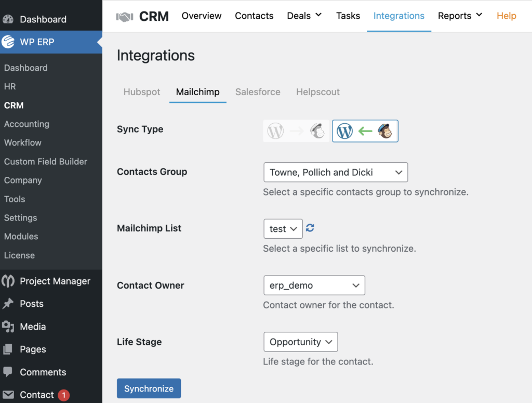Click the Project Manager icon in sidebar
This screenshot has height=403, width=532.
[8, 281]
